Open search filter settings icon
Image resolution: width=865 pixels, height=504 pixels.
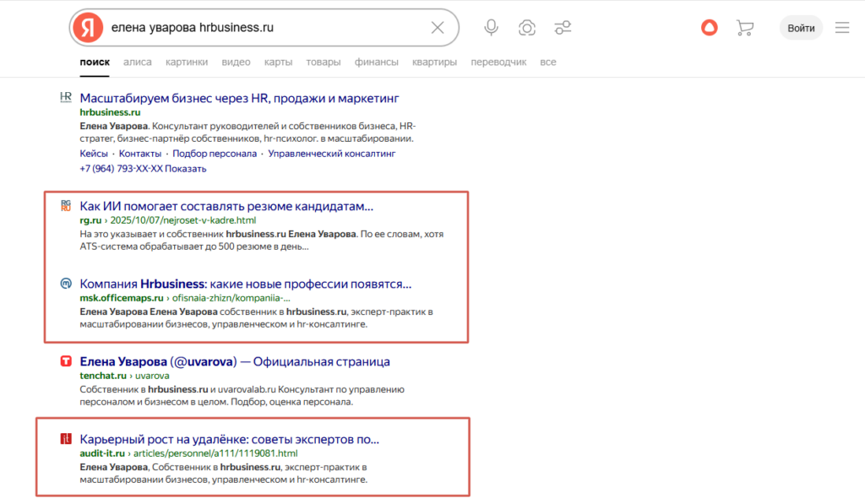(x=563, y=27)
